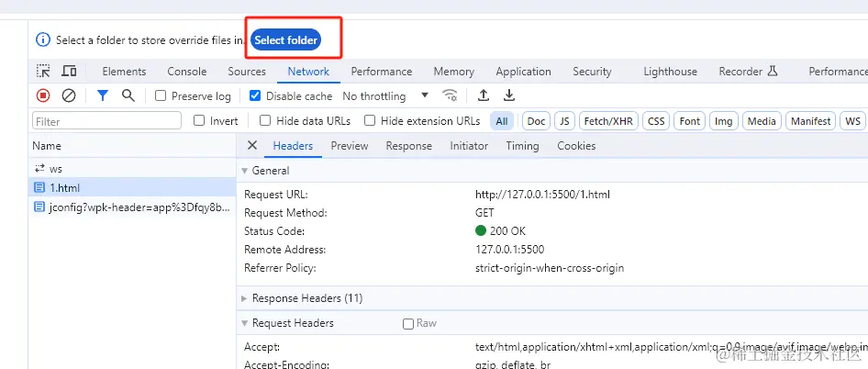Expand Response Headers (11) section

[245, 298]
